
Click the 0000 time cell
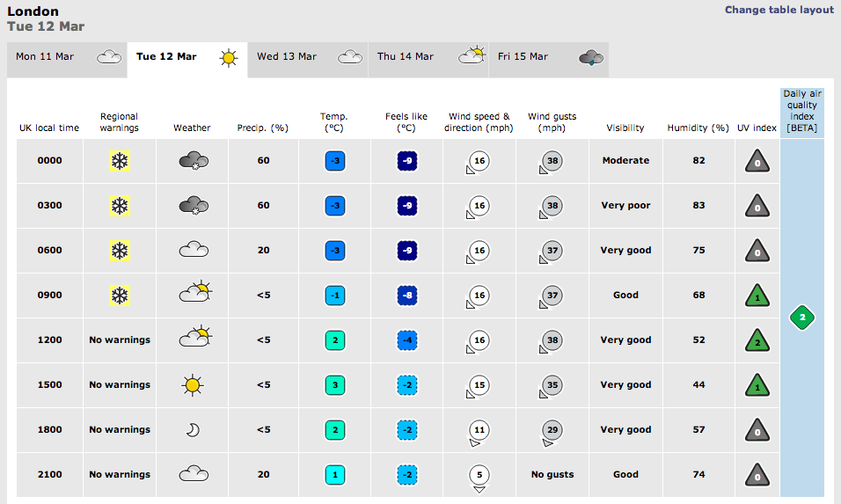(x=50, y=160)
